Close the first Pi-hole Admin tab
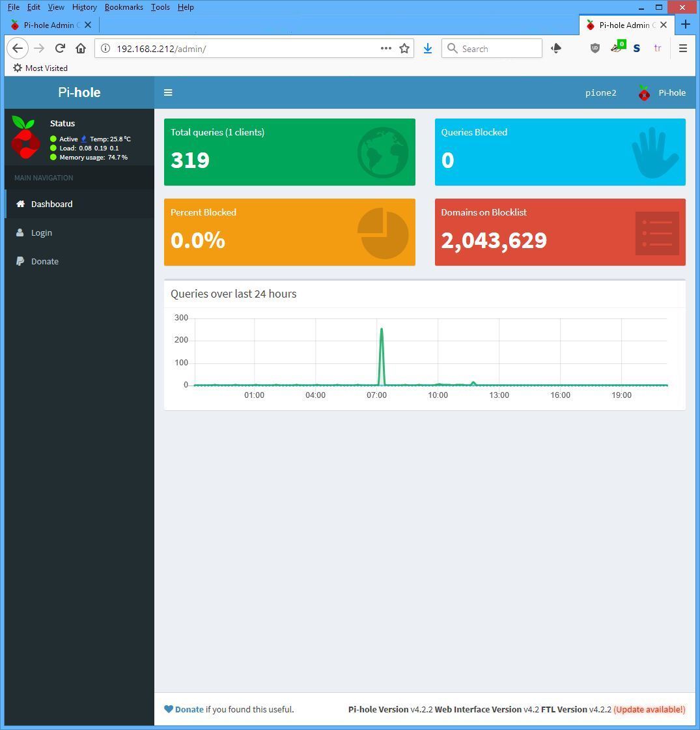 [x=88, y=25]
